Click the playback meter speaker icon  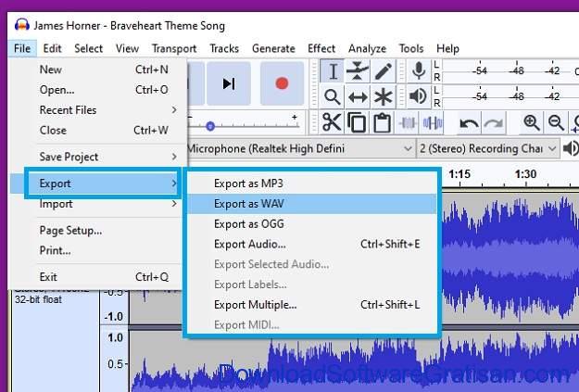[419, 96]
